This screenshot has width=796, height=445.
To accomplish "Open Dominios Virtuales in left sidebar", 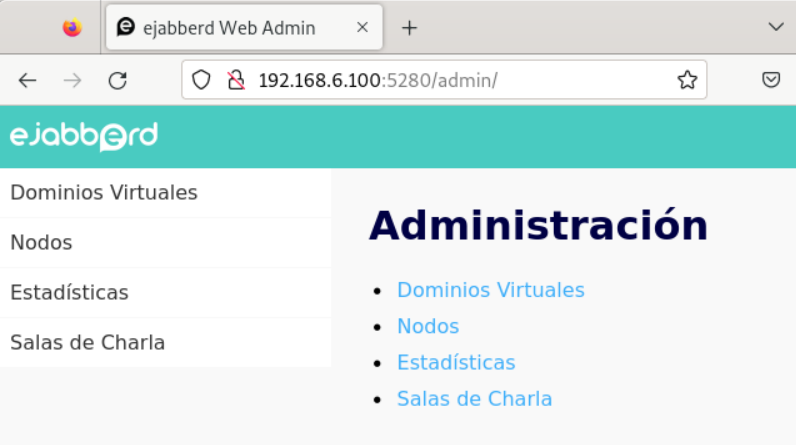I will [x=104, y=192].
